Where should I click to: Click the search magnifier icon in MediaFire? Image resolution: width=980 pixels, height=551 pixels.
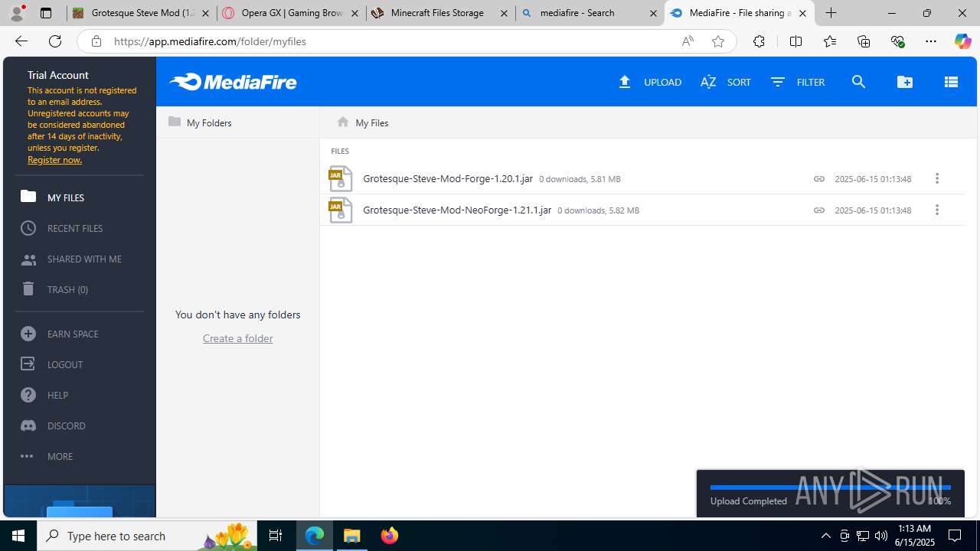pos(858,82)
